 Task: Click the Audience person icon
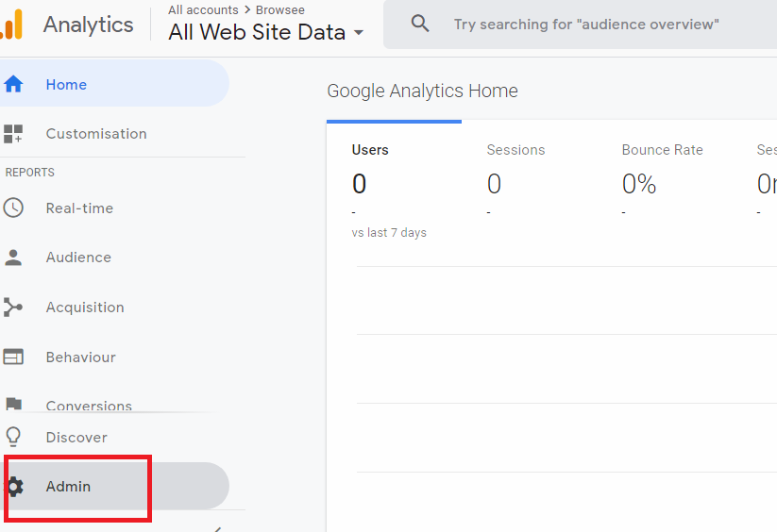13,258
